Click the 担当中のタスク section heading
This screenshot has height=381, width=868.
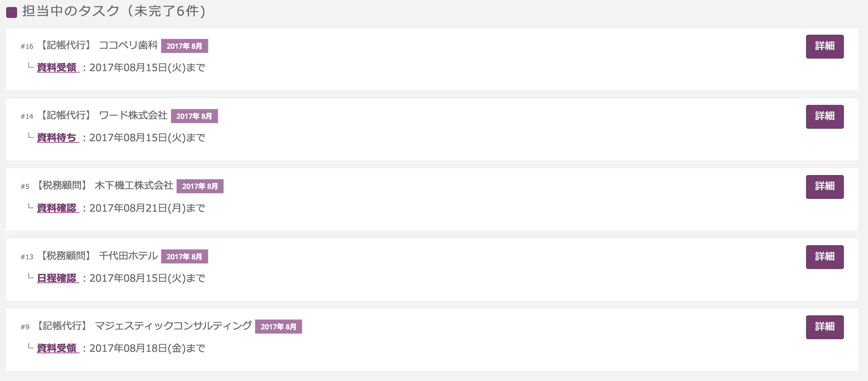click(x=114, y=11)
